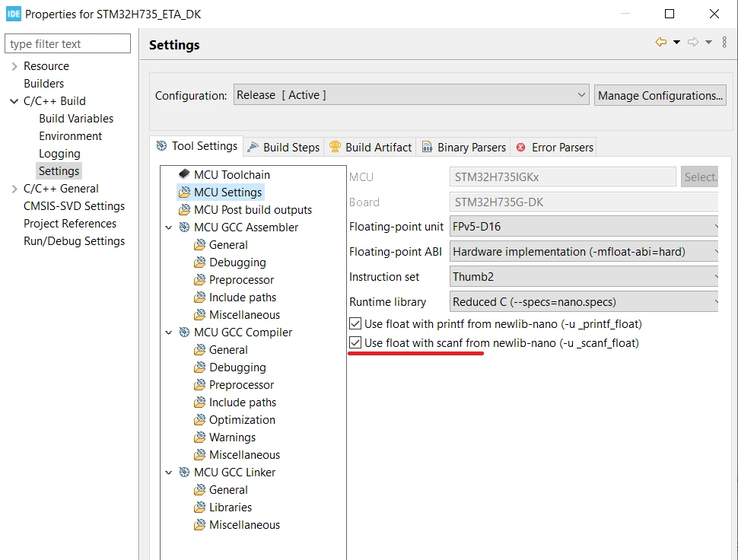Image resolution: width=738 pixels, height=560 pixels.
Task: Open the Floating-point ABI dropdown
Action: 584,252
